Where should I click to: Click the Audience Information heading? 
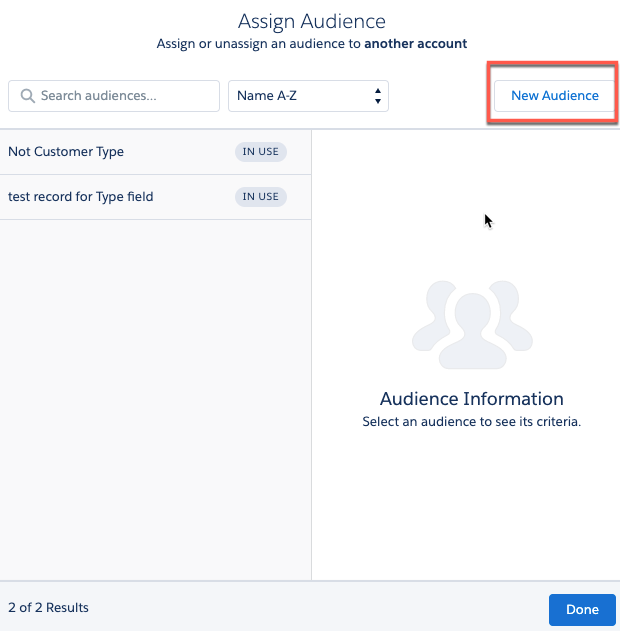coord(471,399)
